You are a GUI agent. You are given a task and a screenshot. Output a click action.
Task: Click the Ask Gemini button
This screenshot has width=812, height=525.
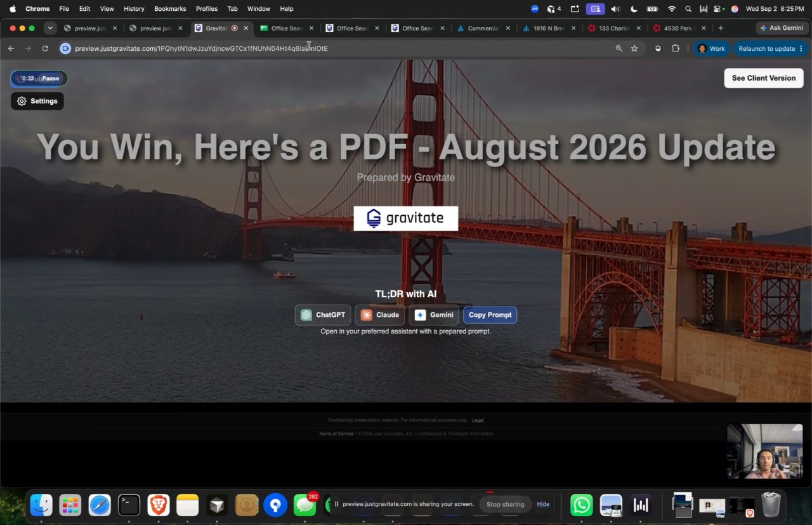tap(781, 28)
